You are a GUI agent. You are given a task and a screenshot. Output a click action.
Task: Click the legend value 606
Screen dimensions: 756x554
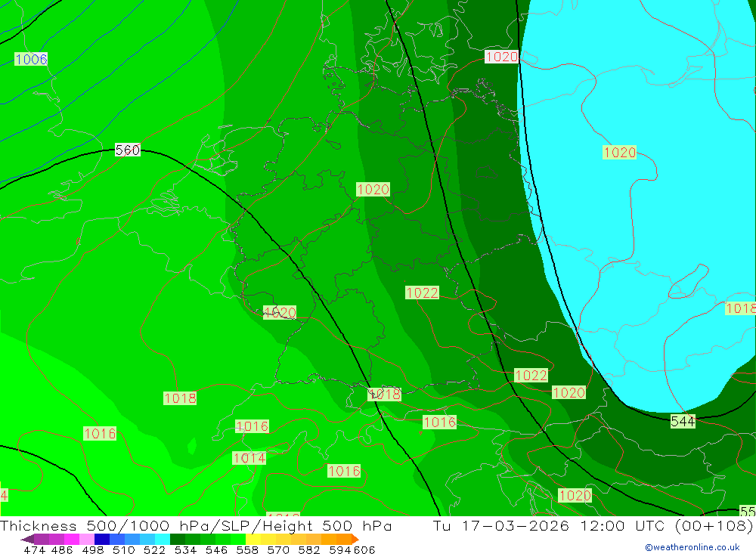pyautogui.click(x=364, y=549)
